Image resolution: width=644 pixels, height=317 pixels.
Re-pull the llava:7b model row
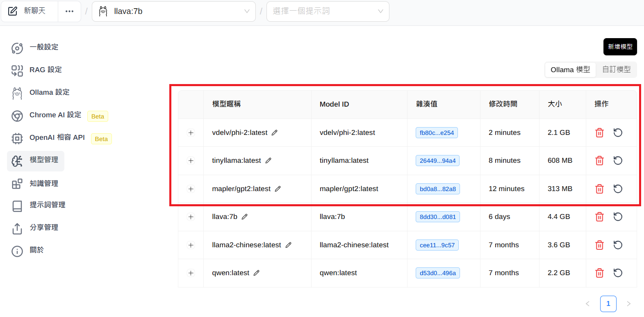pos(618,217)
